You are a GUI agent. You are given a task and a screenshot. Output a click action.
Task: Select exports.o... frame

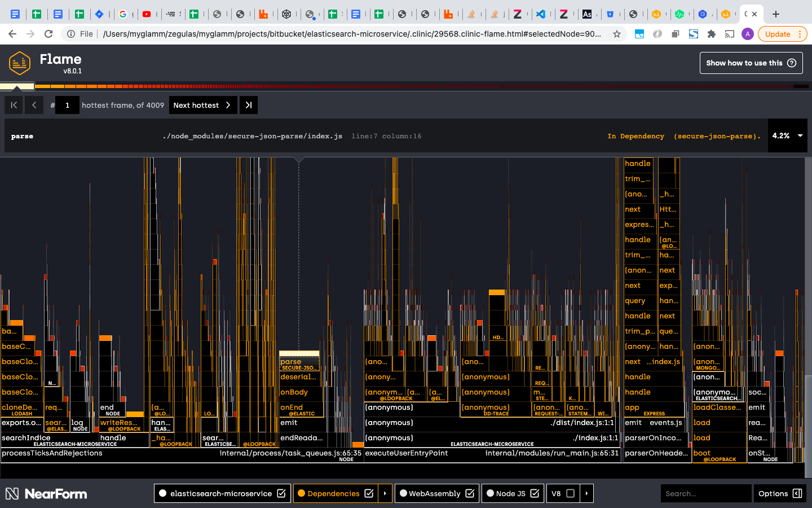[x=21, y=423]
